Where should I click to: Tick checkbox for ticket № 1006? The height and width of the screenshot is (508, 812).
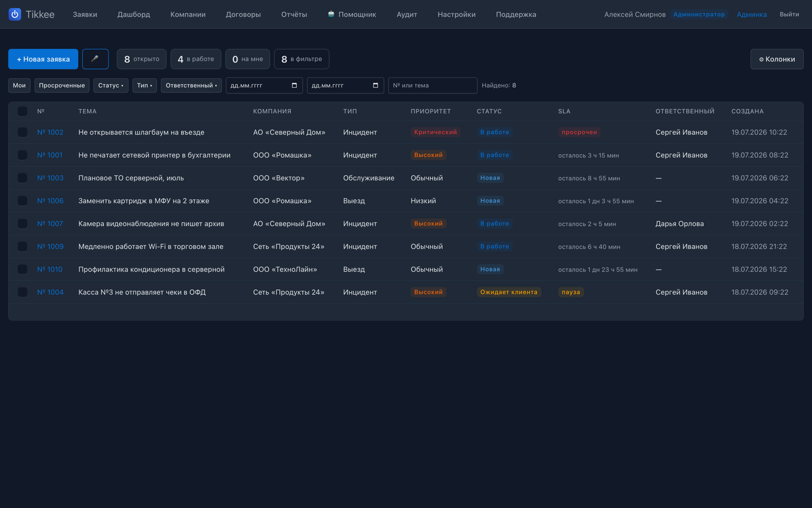pos(22,201)
